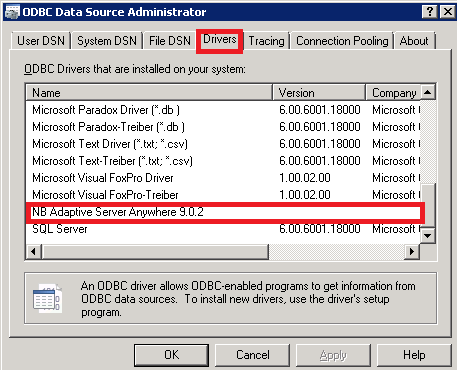The height and width of the screenshot is (370, 457).
Task: Click the horizontal scroll left arrow
Action: tap(34, 251)
